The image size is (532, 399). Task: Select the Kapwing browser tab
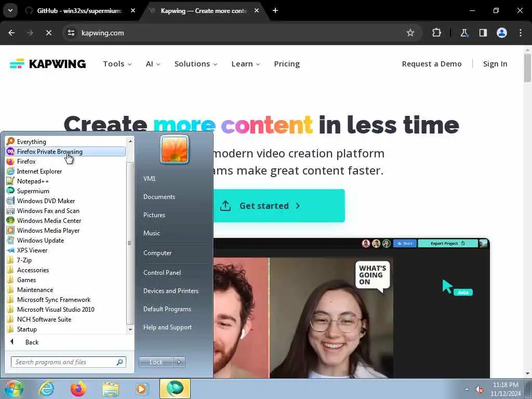coord(204,10)
